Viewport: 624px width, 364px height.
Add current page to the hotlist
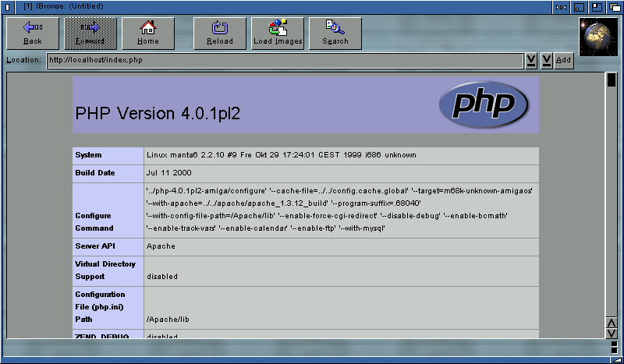[563, 61]
